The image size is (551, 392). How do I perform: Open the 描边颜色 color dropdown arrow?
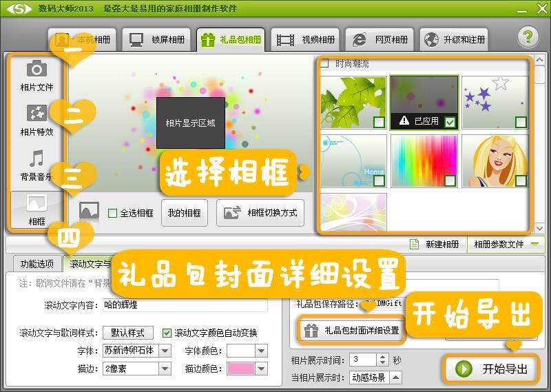tap(261, 369)
